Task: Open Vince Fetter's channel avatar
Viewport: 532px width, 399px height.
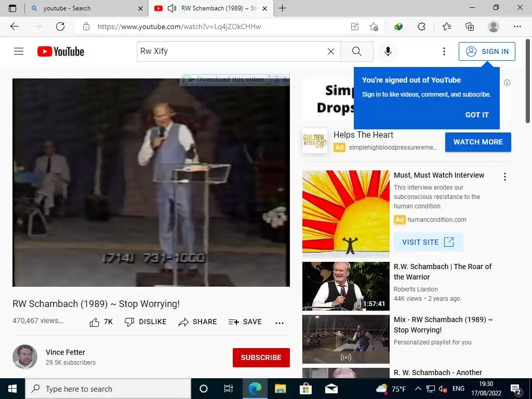Action: point(25,356)
